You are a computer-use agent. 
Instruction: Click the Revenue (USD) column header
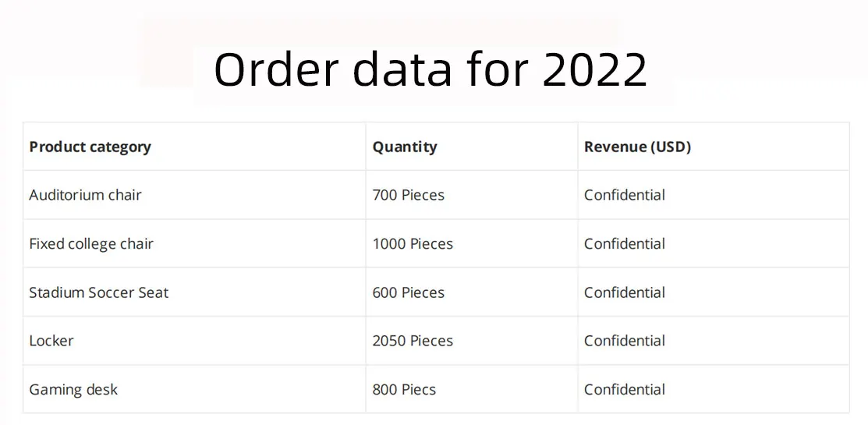click(x=637, y=147)
